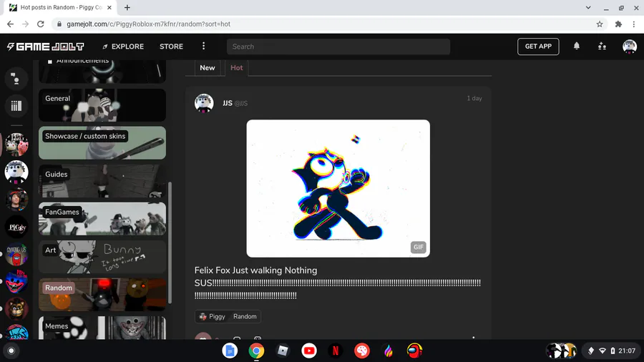Open the Store page
Screen dimensions: 644x362
(171, 47)
